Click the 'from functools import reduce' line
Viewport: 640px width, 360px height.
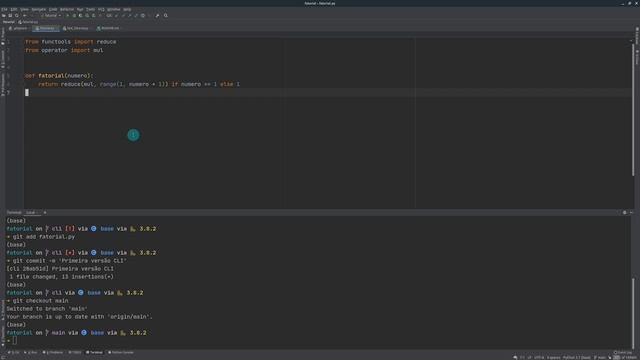pyautogui.click(x=71, y=42)
